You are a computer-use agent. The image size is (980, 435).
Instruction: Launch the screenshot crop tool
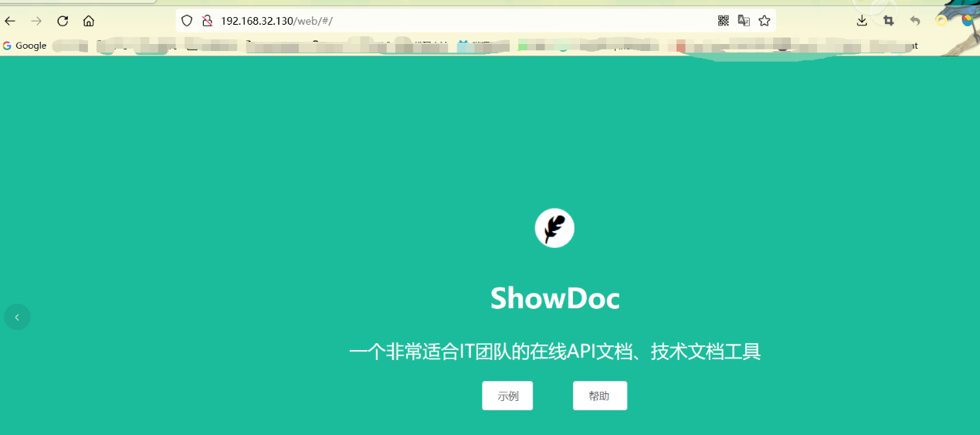pyautogui.click(x=888, y=21)
